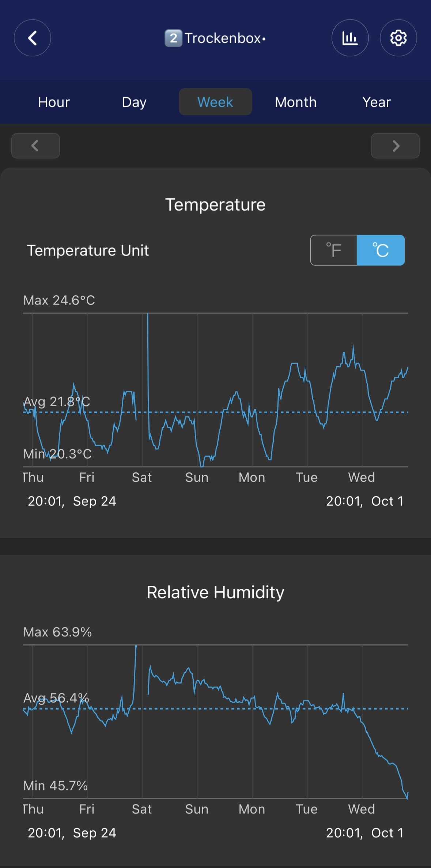Switch to the Year tab

click(x=377, y=102)
